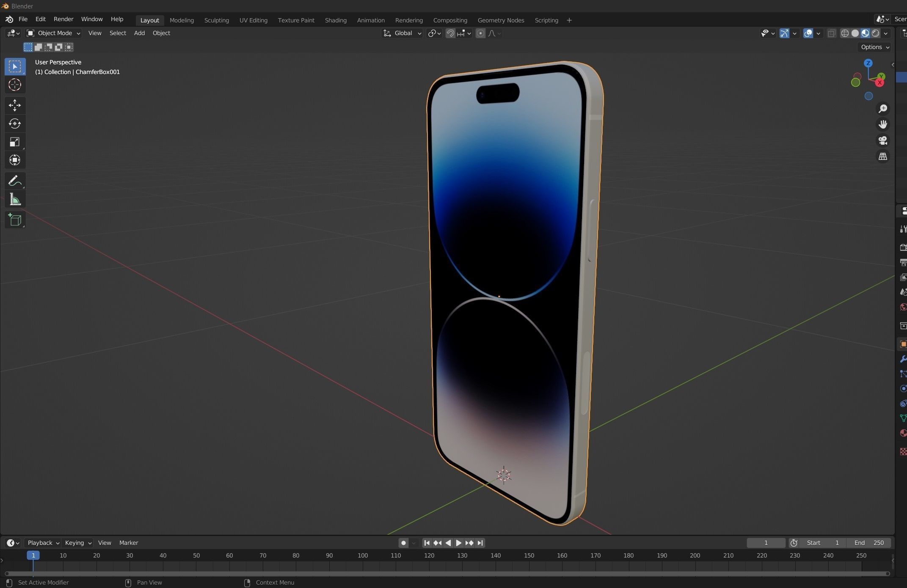Open the Options dropdown

point(875,47)
